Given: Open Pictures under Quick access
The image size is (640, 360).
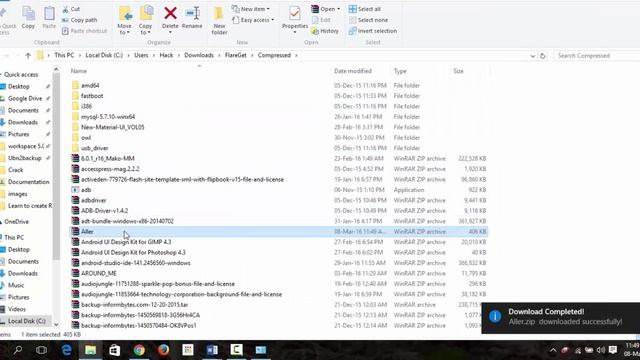Looking at the screenshot, I should [x=19, y=134].
